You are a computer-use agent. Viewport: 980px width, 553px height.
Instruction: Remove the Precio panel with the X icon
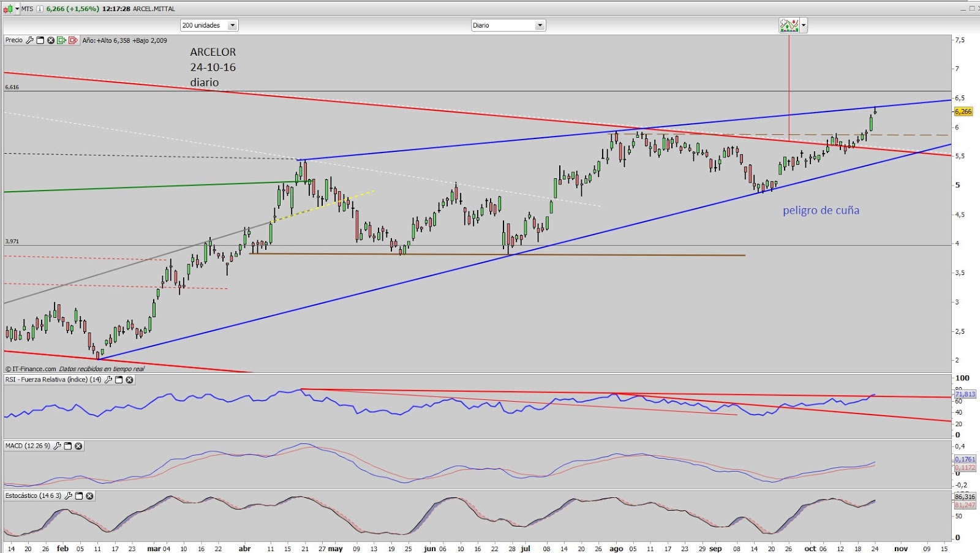point(51,40)
